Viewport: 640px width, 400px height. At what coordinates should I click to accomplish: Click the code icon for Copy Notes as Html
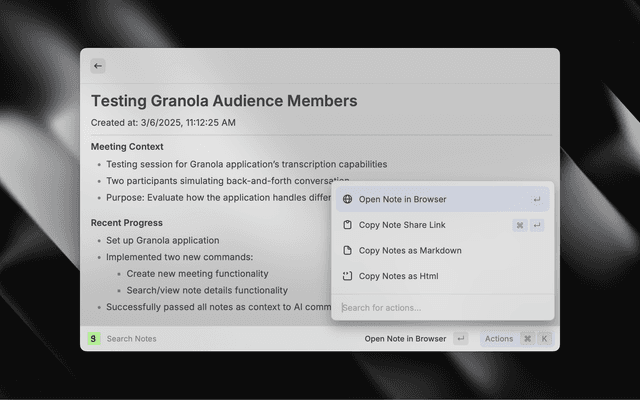(x=347, y=276)
